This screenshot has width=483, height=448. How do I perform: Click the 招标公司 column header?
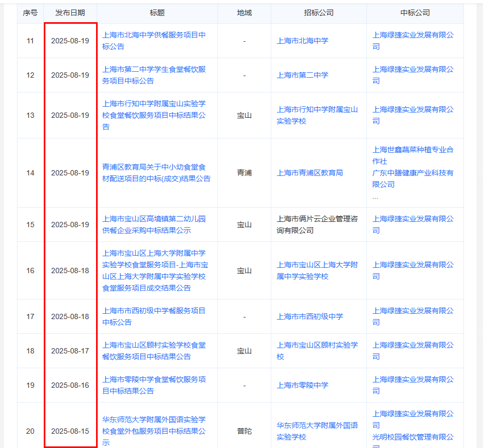pyautogui.click(x=318, y=13)
